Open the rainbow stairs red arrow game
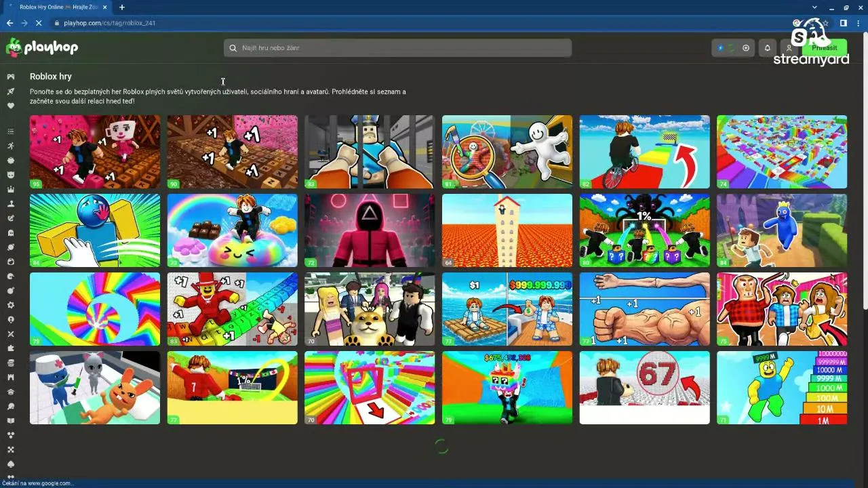This screenshot has height=488, width=868. point(370,388)
